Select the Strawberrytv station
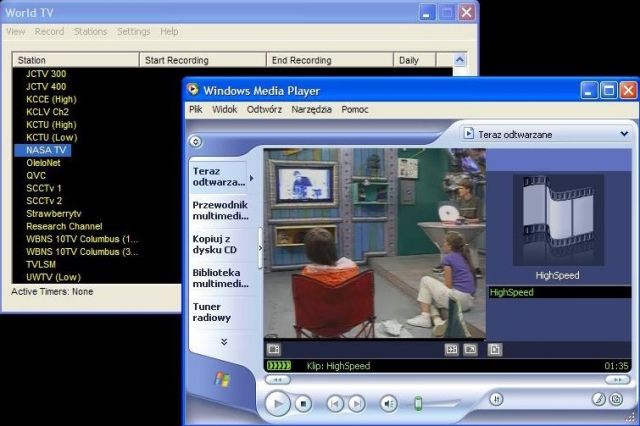Image resolution: width=640 pixels, height=426 pixels. [x=54, y=213]
